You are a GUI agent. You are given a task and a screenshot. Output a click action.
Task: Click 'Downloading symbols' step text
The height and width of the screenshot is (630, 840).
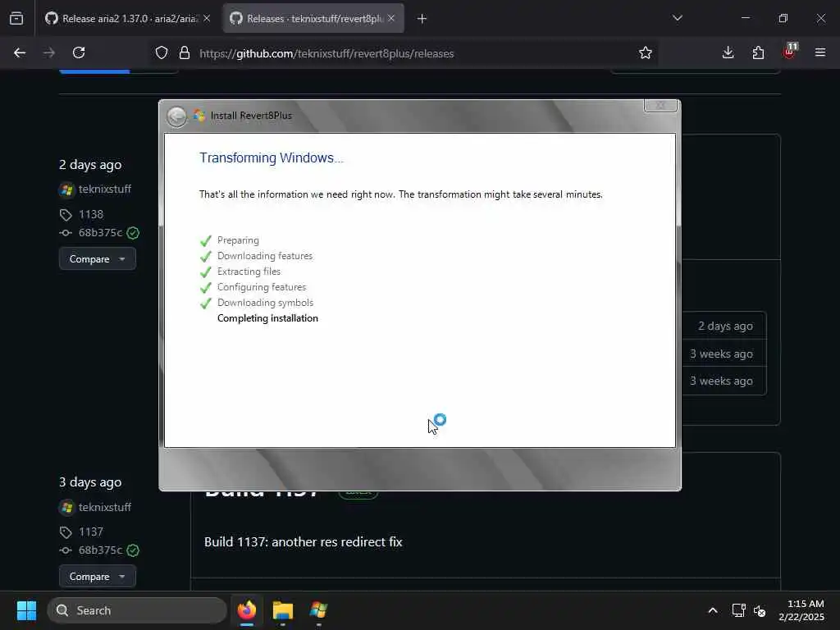pyautogui.click(x=265, y=303)
